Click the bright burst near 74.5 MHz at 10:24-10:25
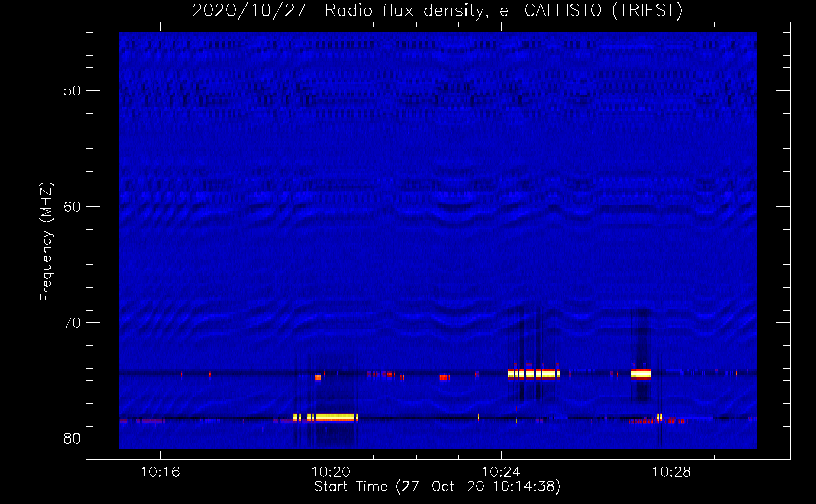The height and width of the screenshot is (504, 816). 534,374
